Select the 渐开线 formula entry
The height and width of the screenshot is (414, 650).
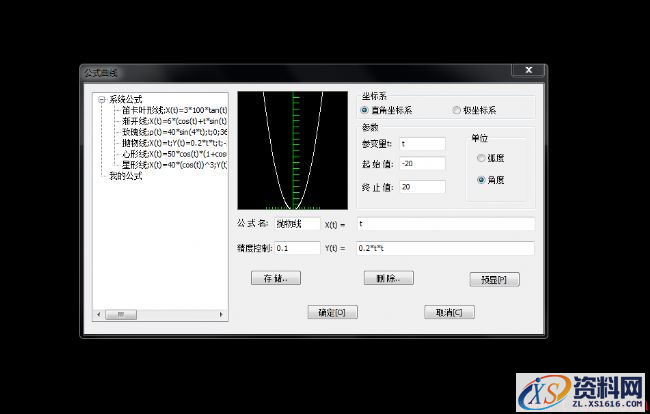[x=175, y=121]
